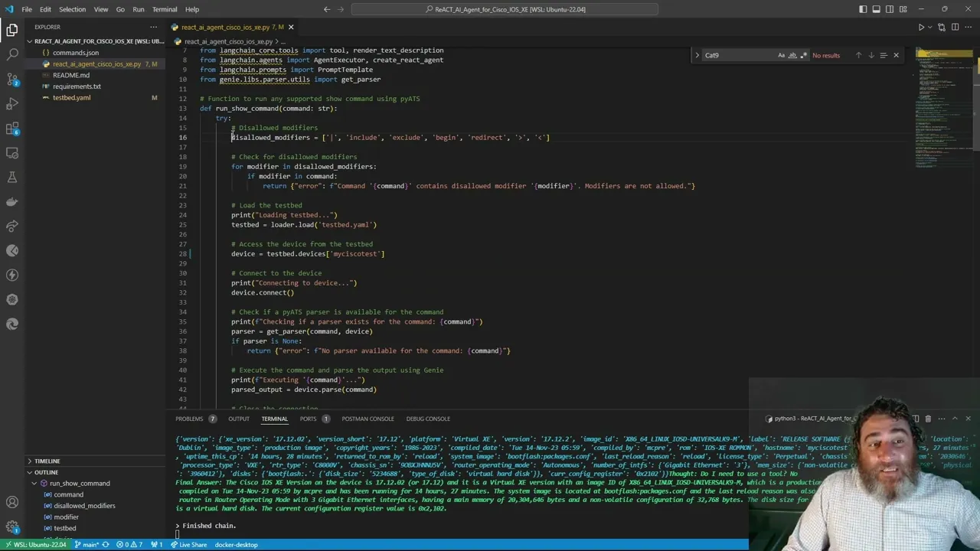Go to previous match in Find widget
This screenshot has width=980, height=551.
(858, 55)
